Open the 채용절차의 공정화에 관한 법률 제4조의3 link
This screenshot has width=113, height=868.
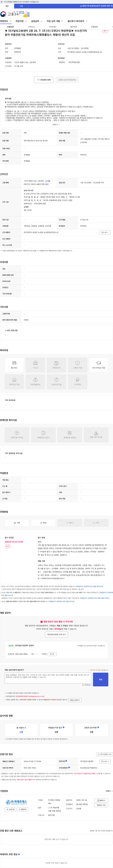pyautogui.click(x=89, y=586)
